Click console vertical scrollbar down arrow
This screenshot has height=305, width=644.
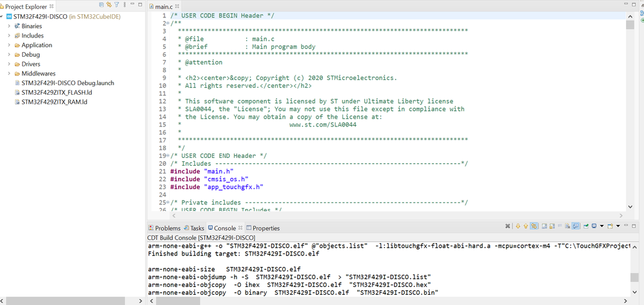pyautogui.click(x=634, y=292)
